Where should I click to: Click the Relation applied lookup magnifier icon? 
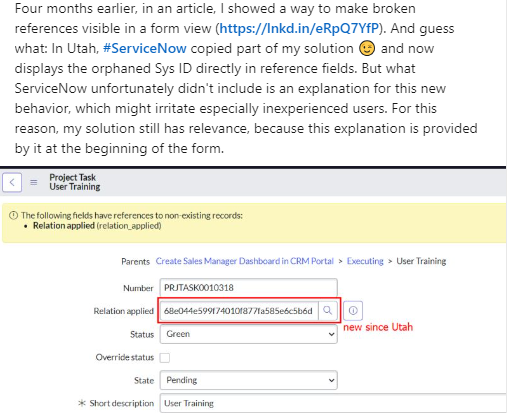click(x=328, y=311)
